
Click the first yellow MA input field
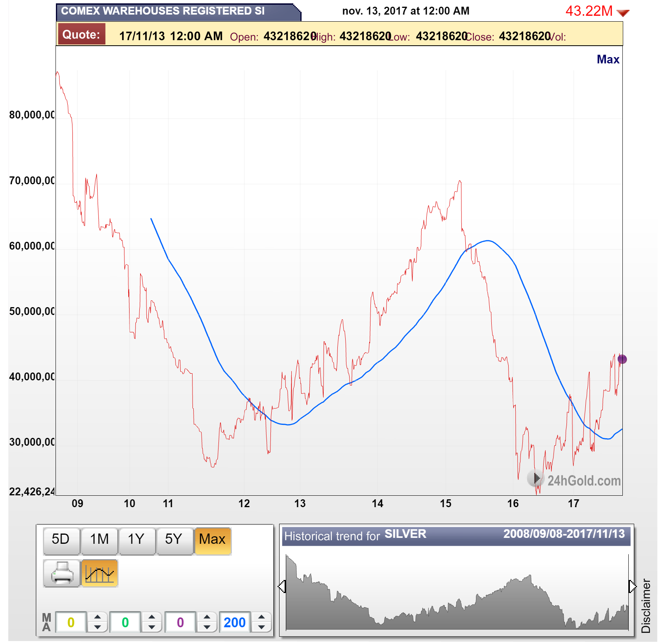[71, 622]
